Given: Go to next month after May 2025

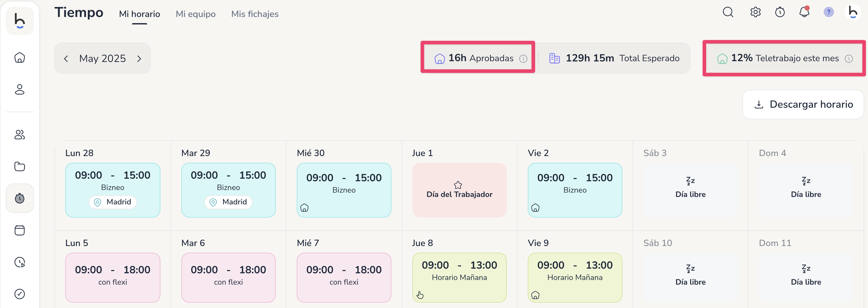Looking at the screenshot, I should 139,59.
